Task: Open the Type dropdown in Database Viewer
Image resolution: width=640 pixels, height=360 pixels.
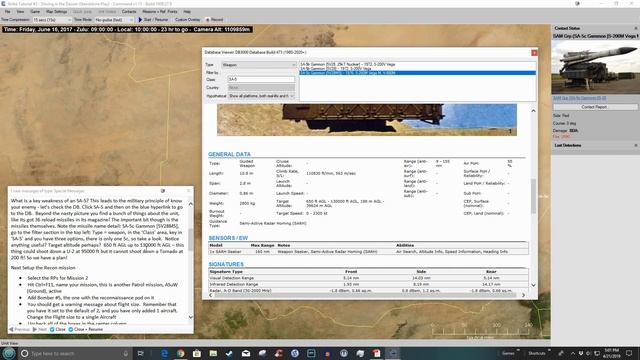Action: click(x=258, y=65)
